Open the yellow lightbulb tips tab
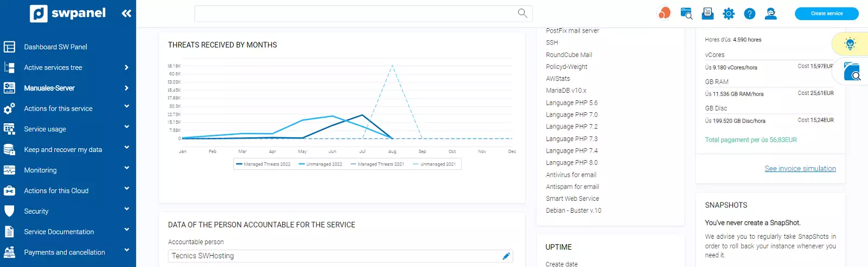This screenshot has width=868, height=267. pos(850,44)
